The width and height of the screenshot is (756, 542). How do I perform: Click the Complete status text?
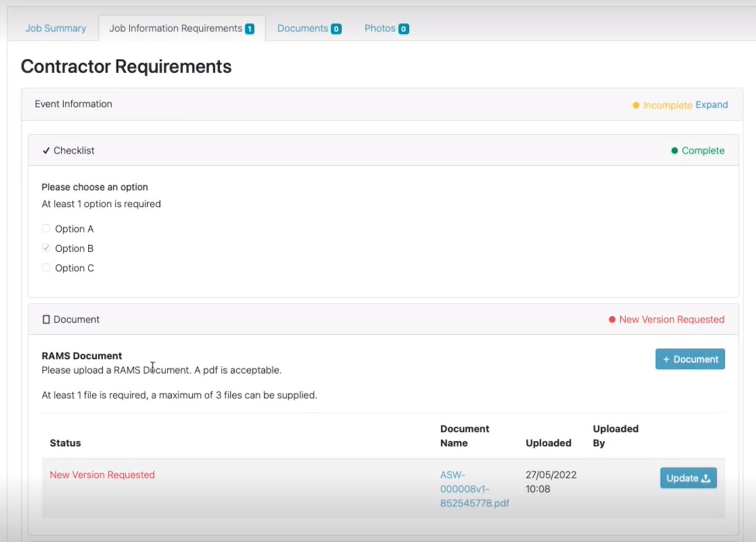click(x=703, y=151)
